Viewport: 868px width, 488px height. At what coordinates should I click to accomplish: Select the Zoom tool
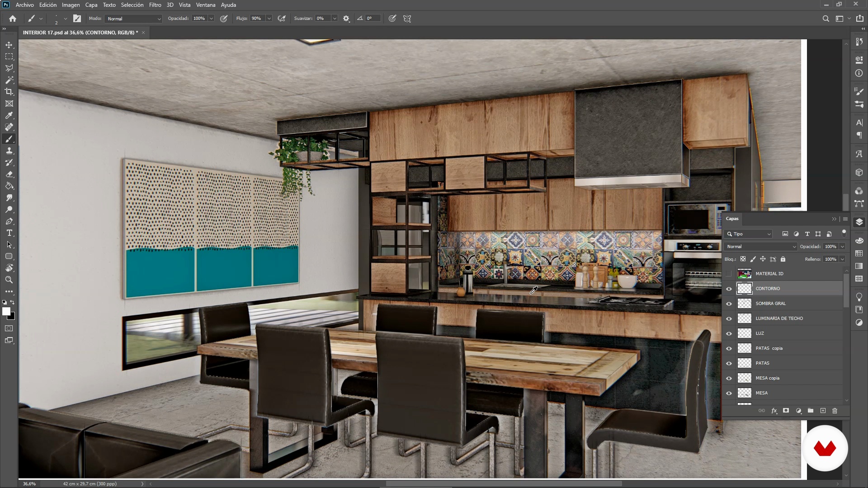(9, 280)
